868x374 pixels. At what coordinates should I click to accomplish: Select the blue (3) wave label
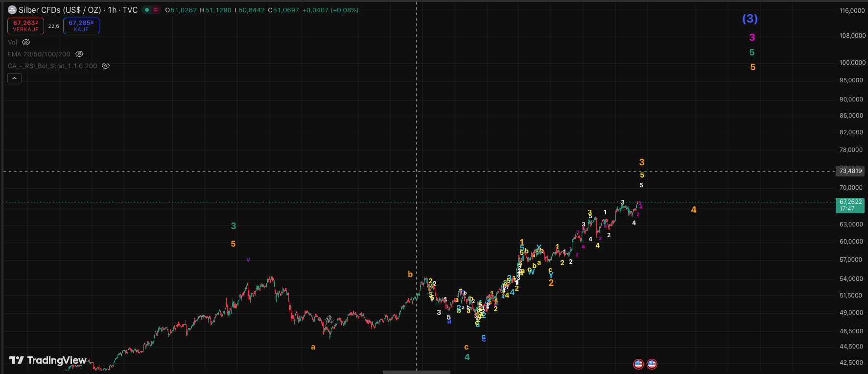coord(750,19)
